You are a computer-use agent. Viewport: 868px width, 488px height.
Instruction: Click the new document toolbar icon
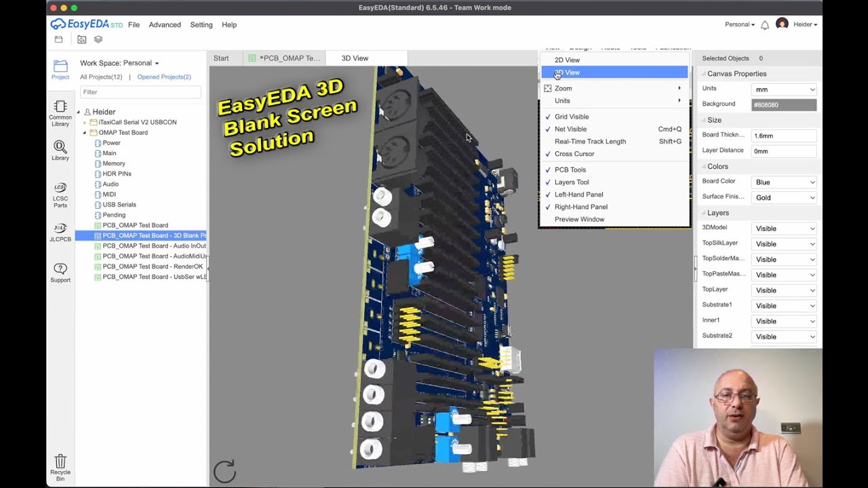(58, 39)
